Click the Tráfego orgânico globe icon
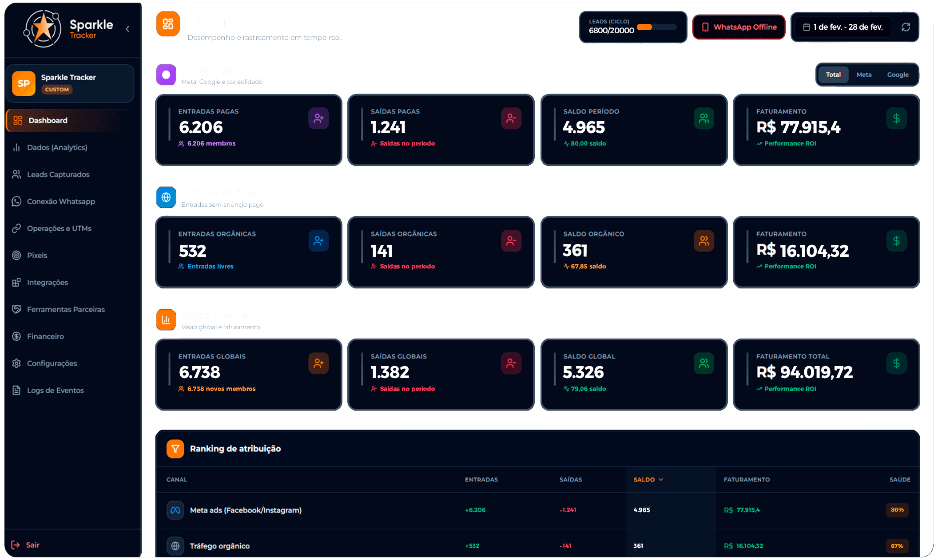This screenshot has height=560, width=938. pyautogui.click(x=166, y=197)
